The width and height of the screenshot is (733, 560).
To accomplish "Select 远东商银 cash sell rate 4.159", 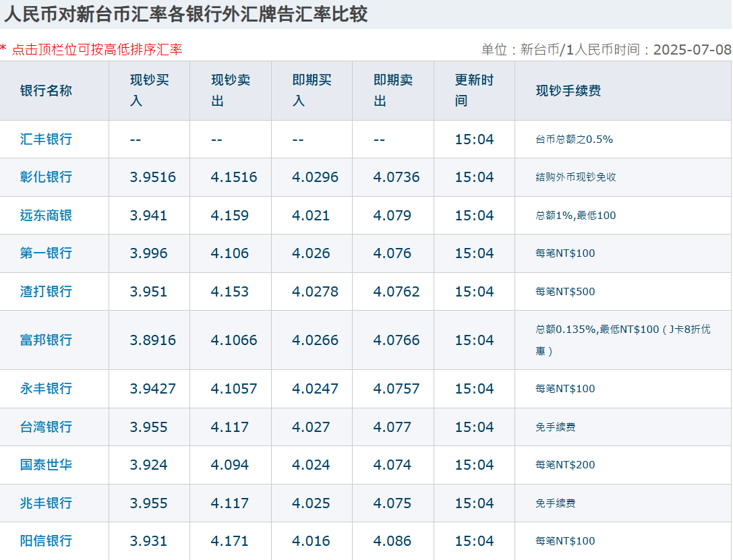I will (x=229, y=216).
